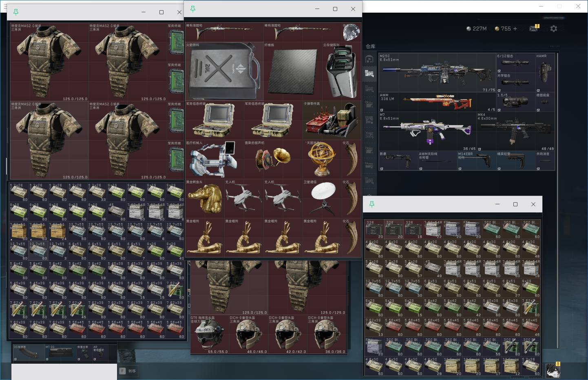
Task: Open the settings gear icon
Action: (553, 29)
